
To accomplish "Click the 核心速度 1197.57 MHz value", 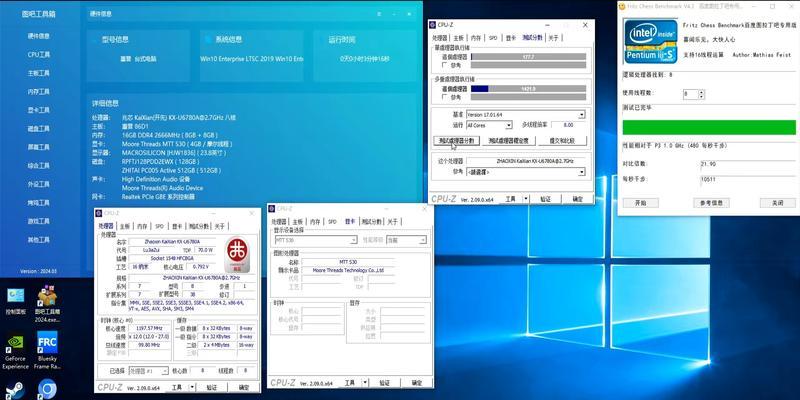I will 149,328.
